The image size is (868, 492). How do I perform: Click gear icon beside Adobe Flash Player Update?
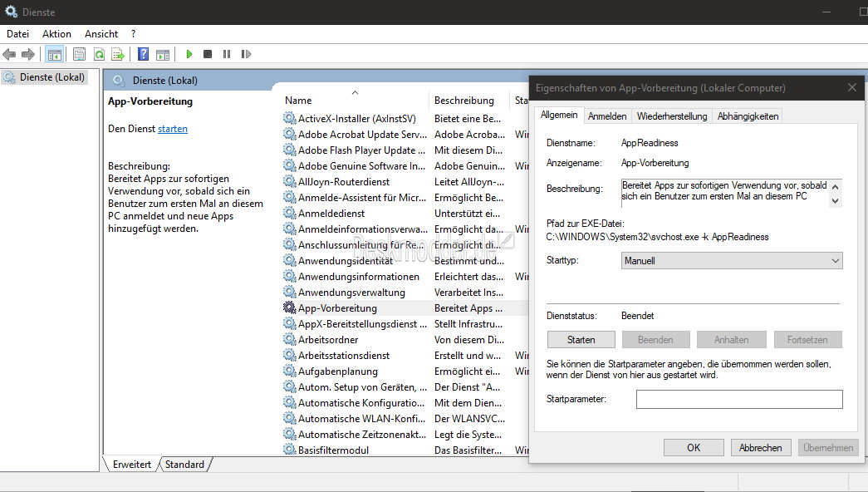289,150
